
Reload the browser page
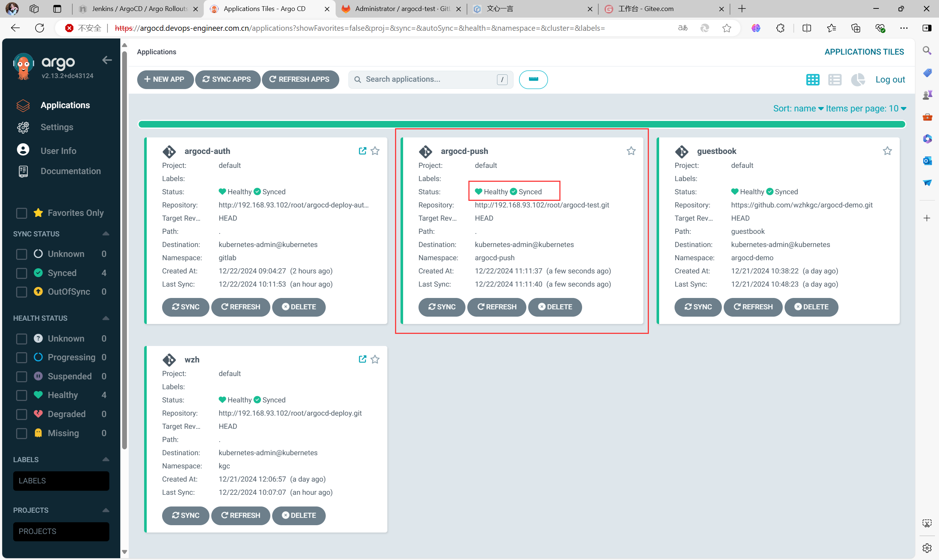(x=40, y=28)
